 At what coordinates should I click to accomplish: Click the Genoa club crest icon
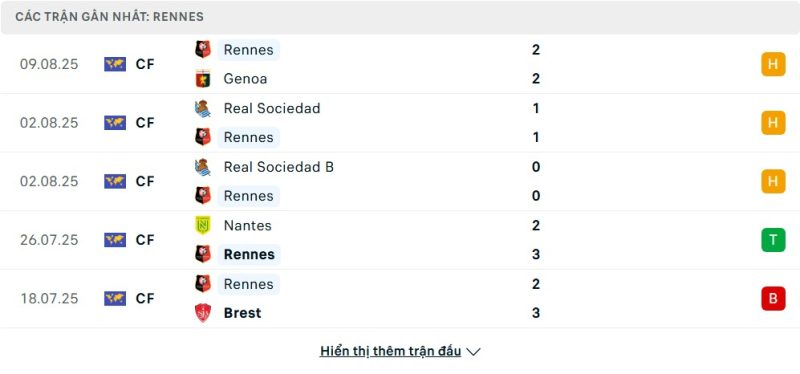203,79
